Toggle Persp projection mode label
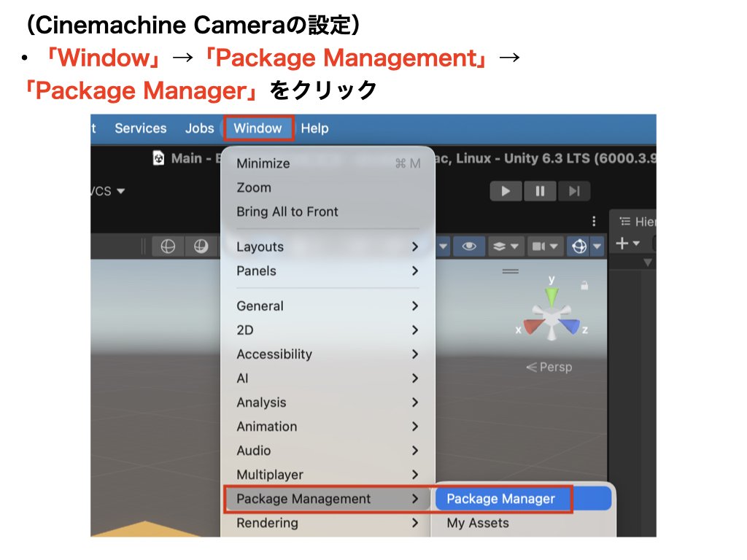The width and height of the screenshot is (747, 560). 549,367
